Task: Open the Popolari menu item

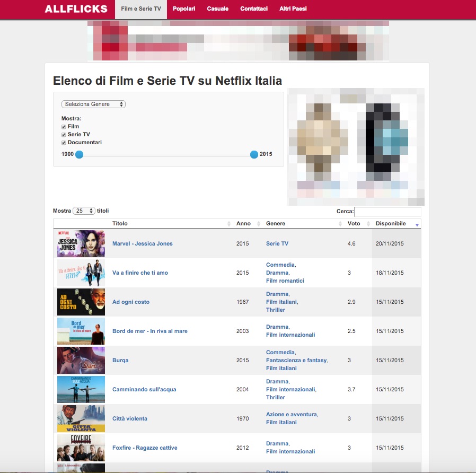Action: coord(184,9)
